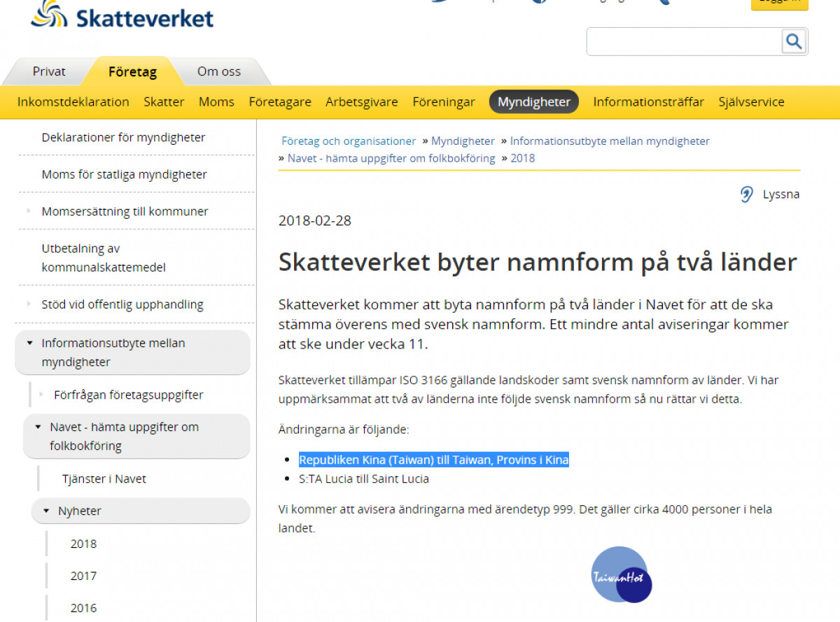Follow Företag och organisationer breadcrumb
Viewport: 840px width, 622px height.
(349, 141)
